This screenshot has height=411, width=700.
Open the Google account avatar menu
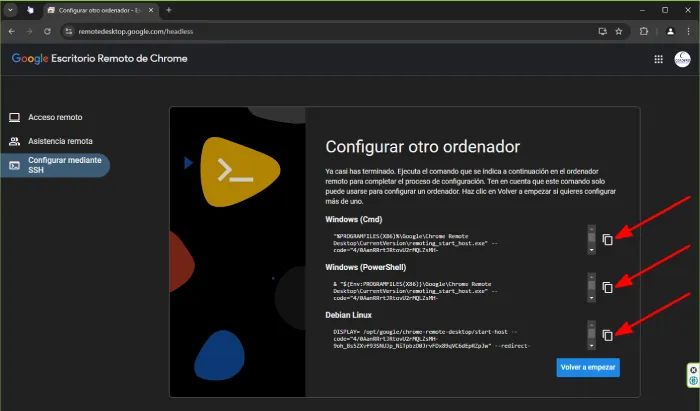click(x=682, y=59)
